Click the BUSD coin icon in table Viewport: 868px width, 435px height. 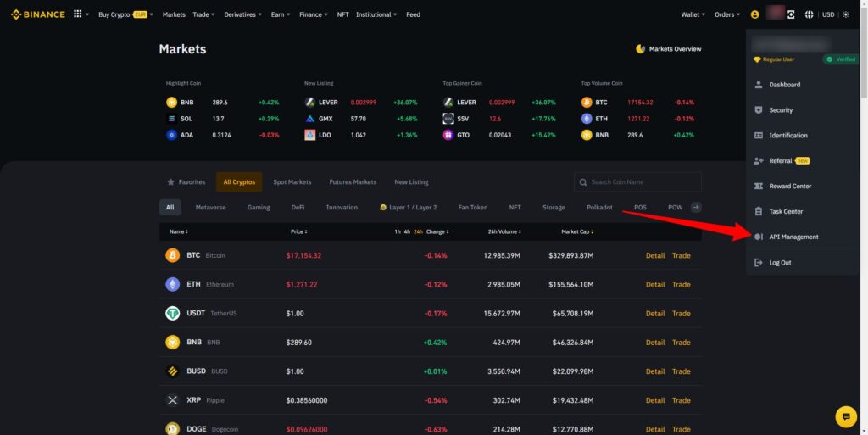tap(173, 371)
